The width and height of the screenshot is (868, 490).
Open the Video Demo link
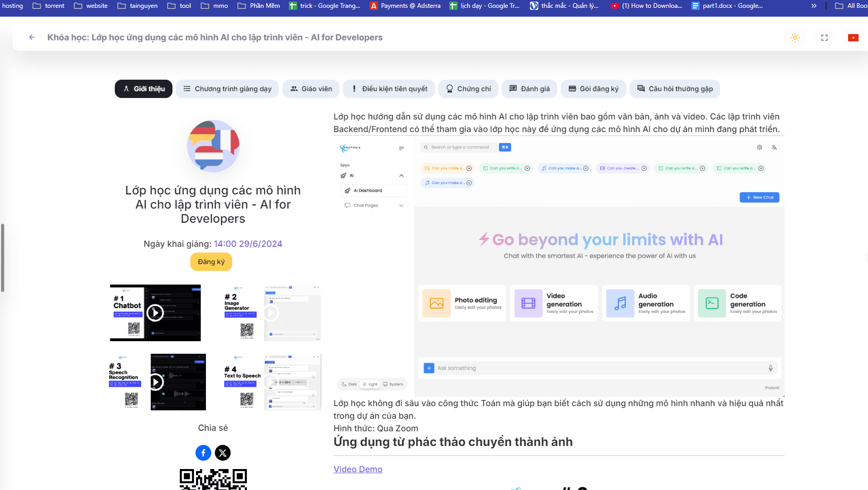pos(358,470)
